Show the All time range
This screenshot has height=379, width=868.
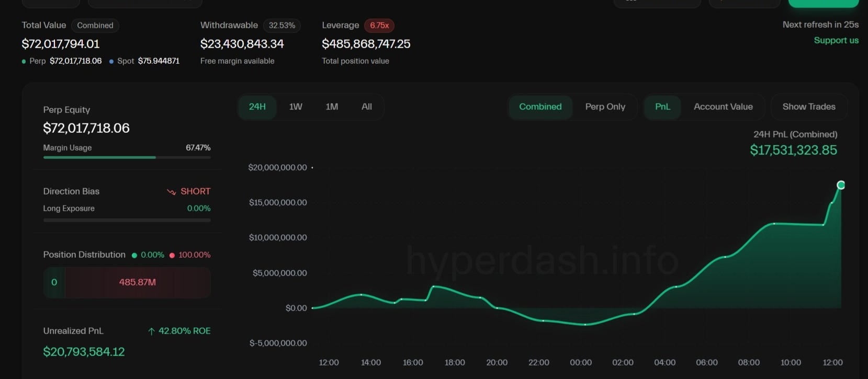[366, 107]
